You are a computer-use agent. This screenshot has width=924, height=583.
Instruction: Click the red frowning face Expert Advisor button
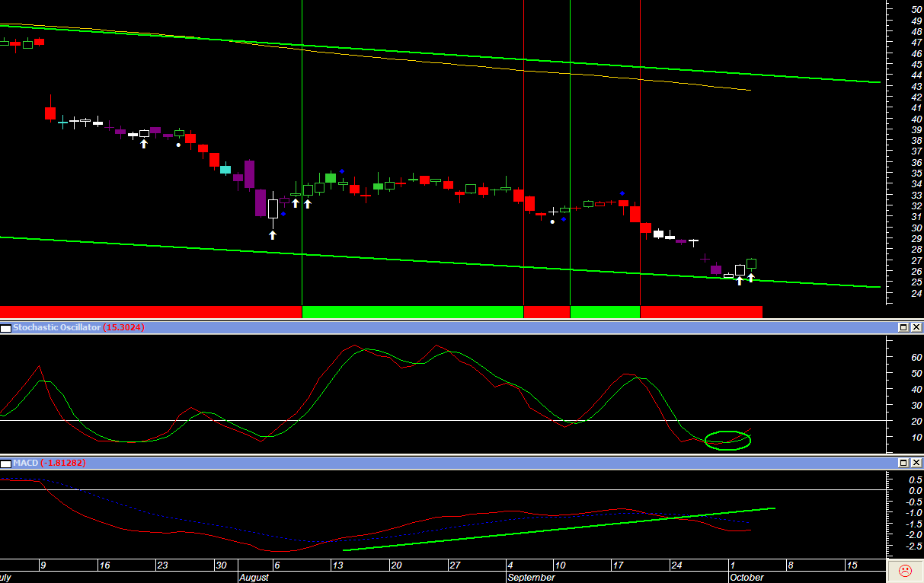tap(905, 570)
